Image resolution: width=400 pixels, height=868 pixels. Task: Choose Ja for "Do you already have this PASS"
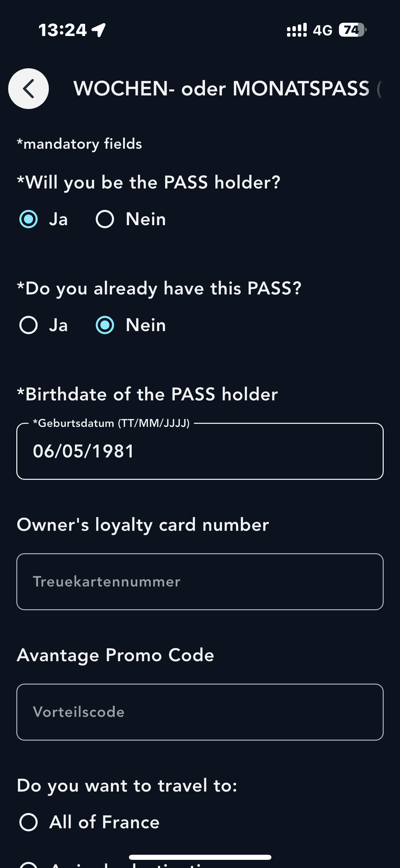(x=28, y=325)
